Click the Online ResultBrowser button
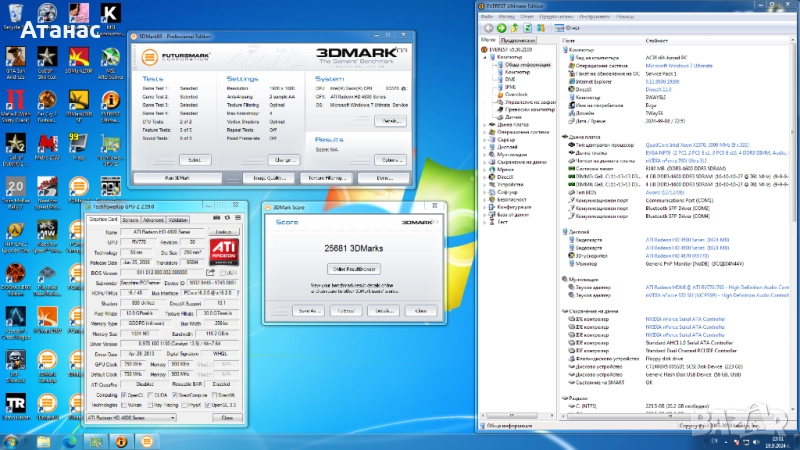800x450 pixels. 355,269
